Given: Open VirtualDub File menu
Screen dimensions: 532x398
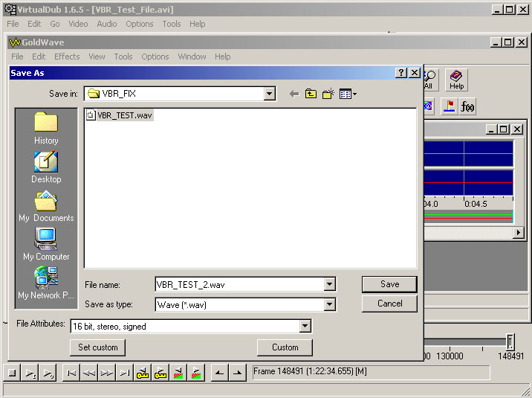Looking at the screenshot, I should [x=13, y=24].
